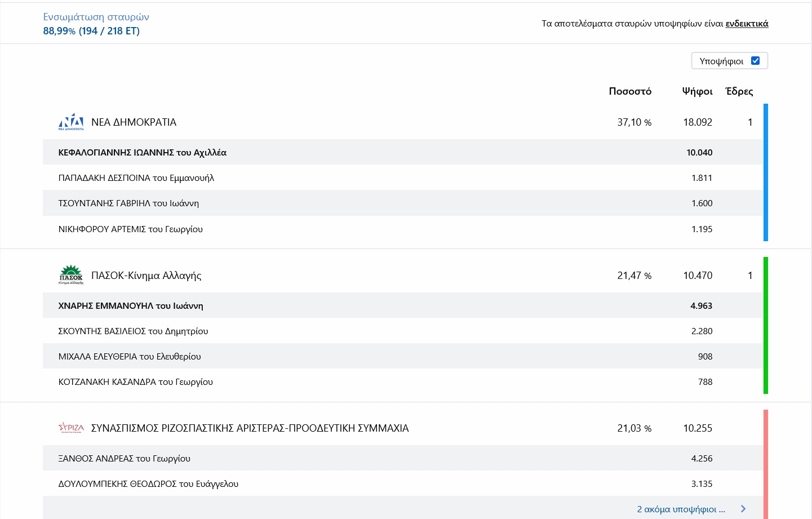Viewport: 812px width, 519px height.
Task: Click the green ΠΑΣΟΚ color bar
Action: (x=766, y=325)
